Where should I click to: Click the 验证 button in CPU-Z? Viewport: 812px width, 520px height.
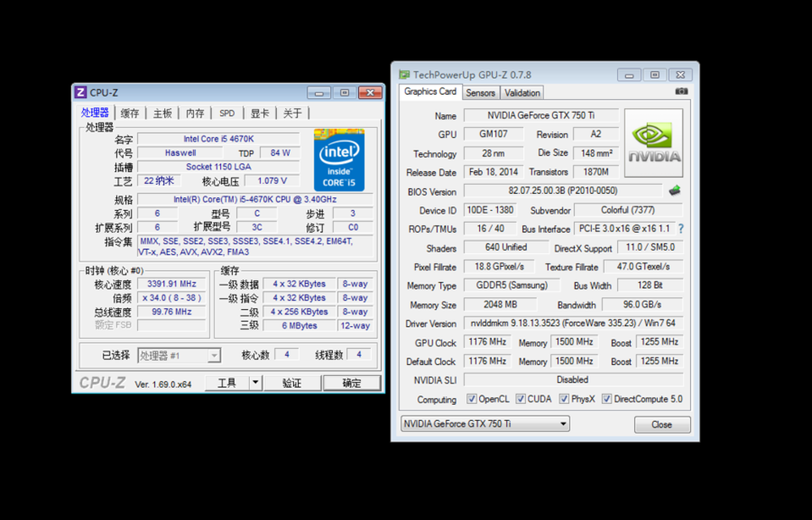[x=292, y=383]
